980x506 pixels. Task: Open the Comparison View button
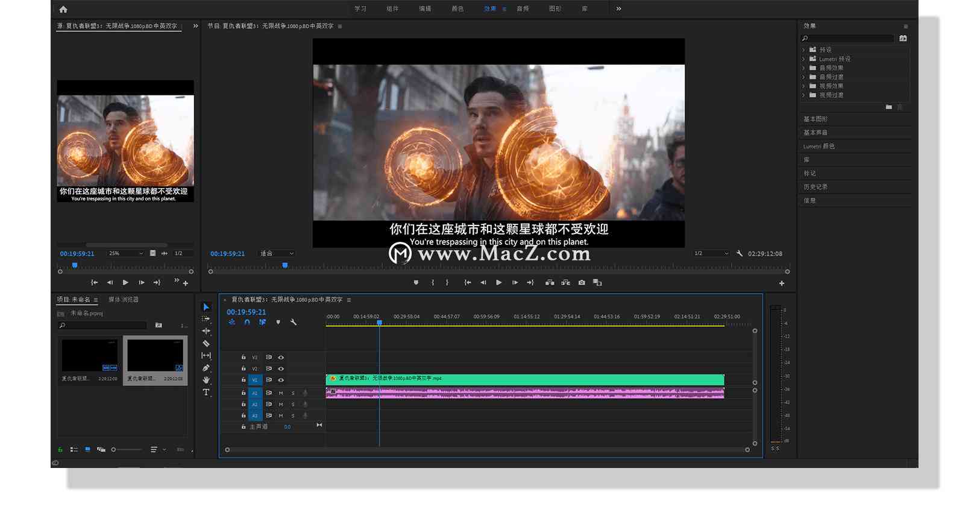coord(597,282)
